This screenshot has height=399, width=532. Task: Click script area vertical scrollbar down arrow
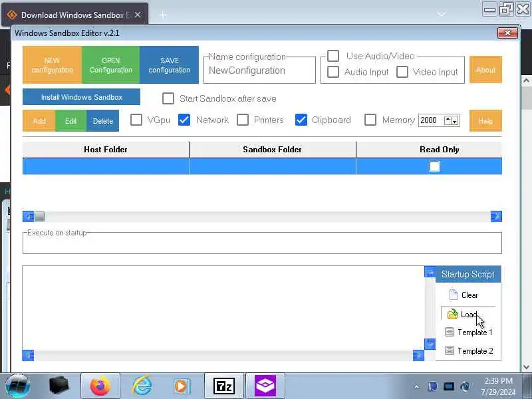click(x=430, y=344)
